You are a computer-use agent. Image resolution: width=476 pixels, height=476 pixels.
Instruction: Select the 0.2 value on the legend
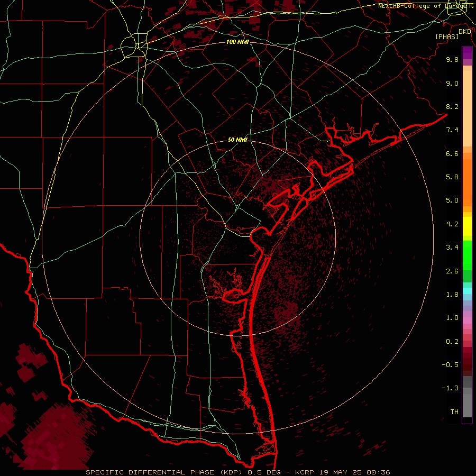(452, 342)
